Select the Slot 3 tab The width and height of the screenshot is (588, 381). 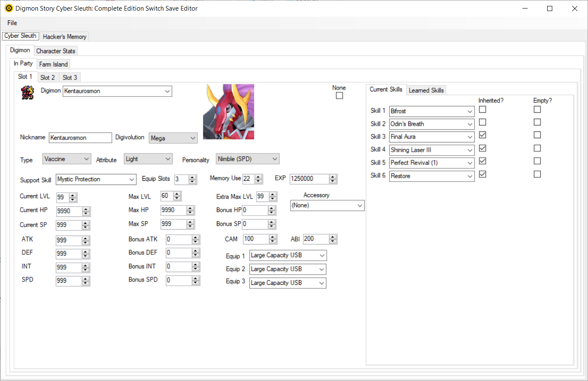(x=70, y=77)
